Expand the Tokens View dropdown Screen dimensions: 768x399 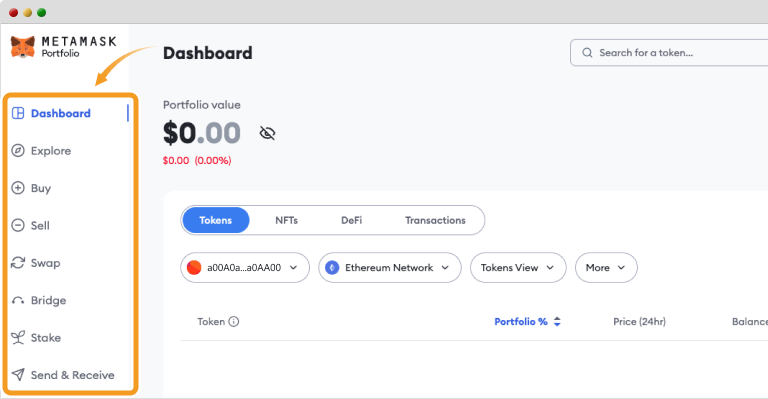(x=518, y=267)
